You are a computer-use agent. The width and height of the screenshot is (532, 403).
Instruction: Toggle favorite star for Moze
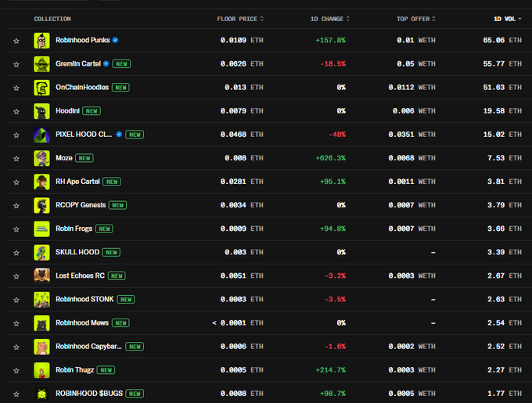click(16, 159)
